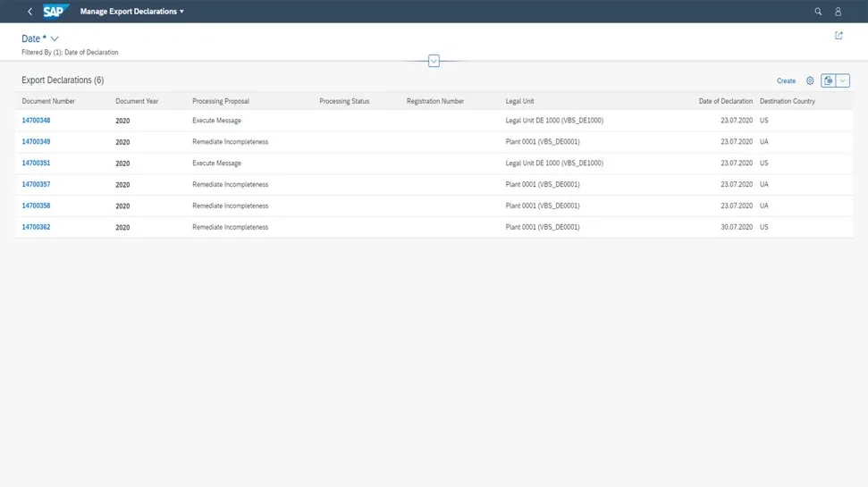The height and width of the screenshot is (487, 868).
Task: Click the Create button
Action: [x=786, y=80]
